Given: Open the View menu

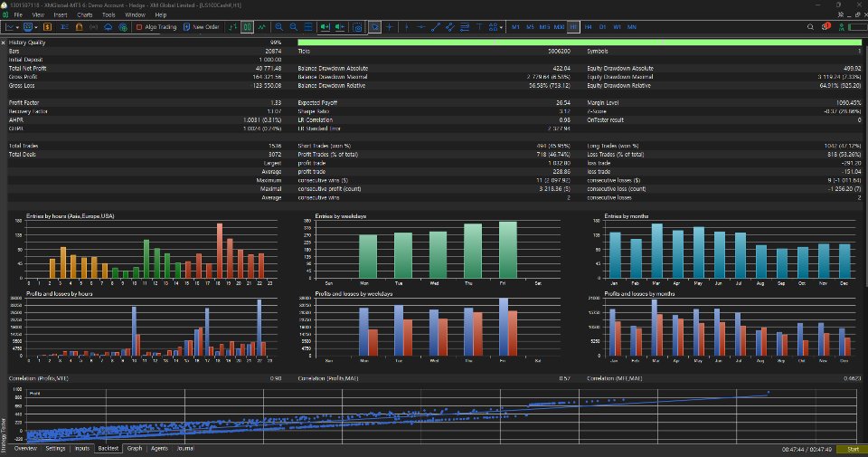Looking at the screenshot, I should point(38,15).
